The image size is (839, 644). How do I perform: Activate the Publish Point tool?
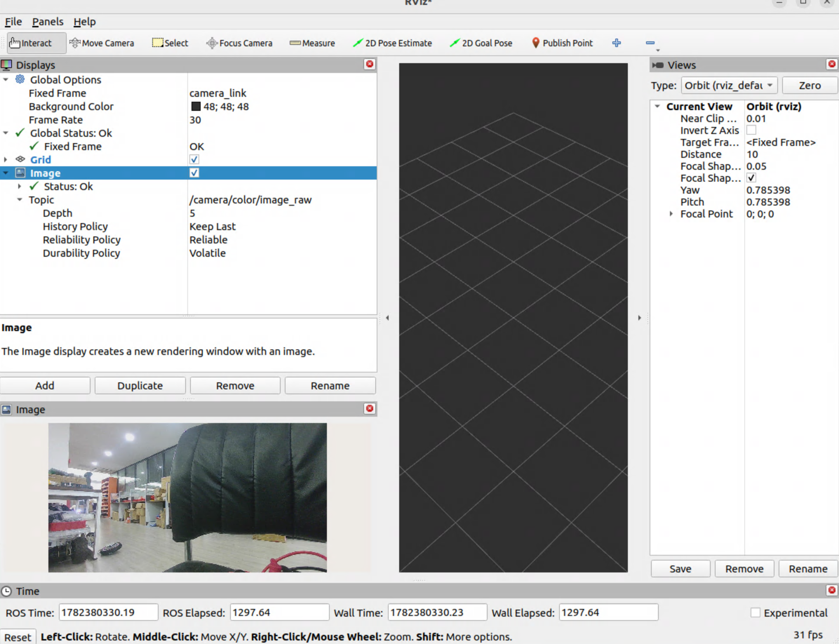[562, 43]
